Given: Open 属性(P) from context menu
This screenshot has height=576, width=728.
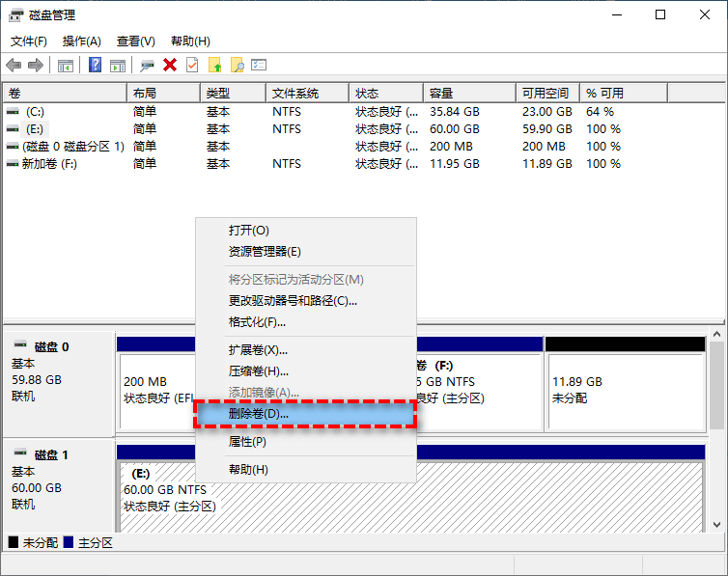Looking at the screenshot, I should point(305,442).
